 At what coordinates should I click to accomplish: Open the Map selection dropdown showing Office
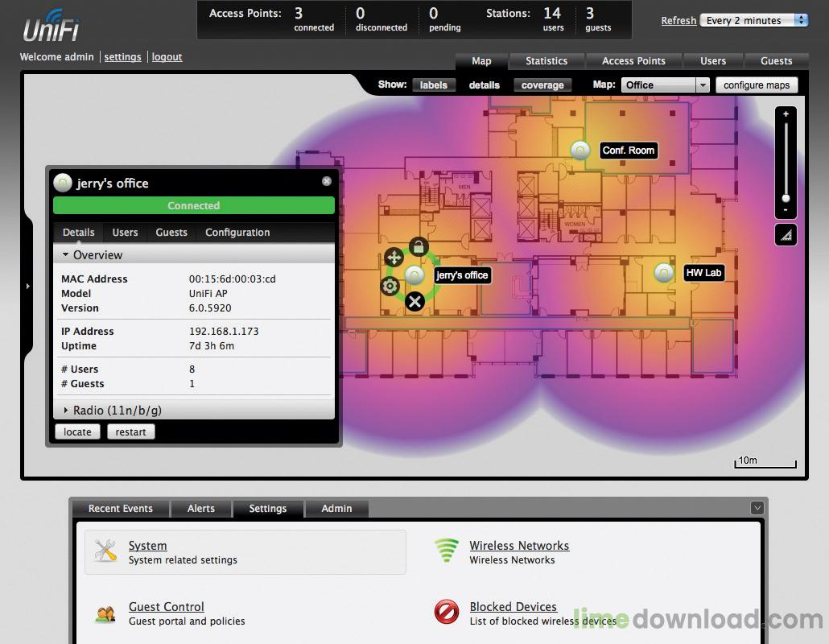(x=665, y=85)
